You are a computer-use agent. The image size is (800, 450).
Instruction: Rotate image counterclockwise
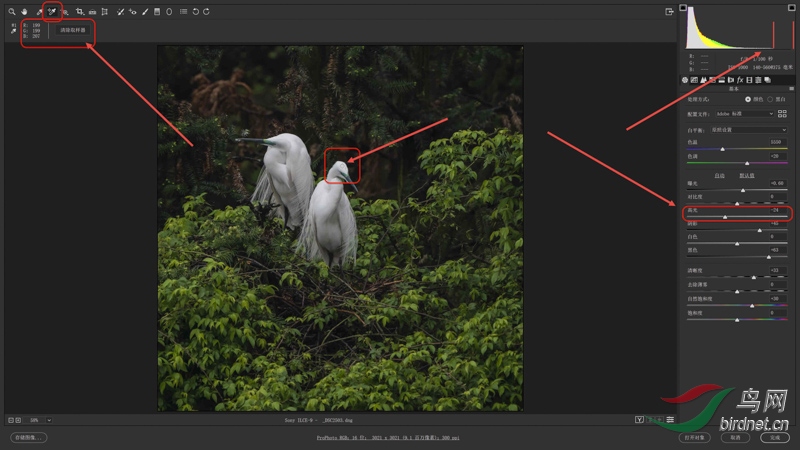click(195, 12)
